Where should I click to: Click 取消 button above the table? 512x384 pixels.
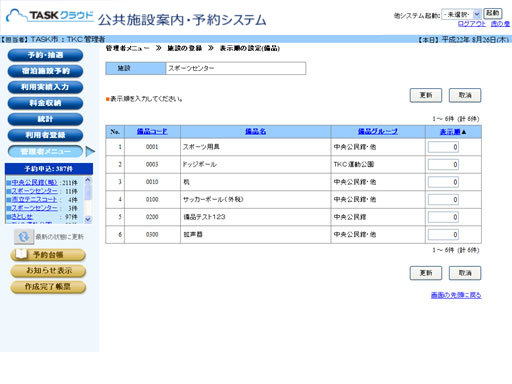465,95
